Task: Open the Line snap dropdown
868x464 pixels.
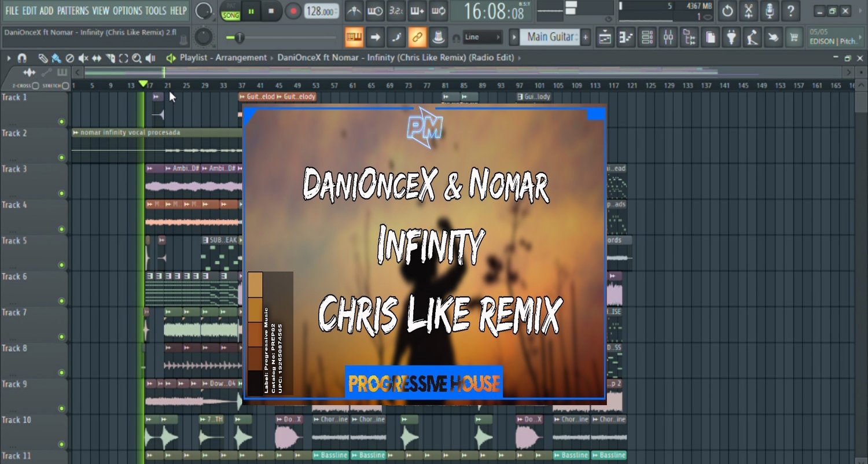Action: coord(482,37)
